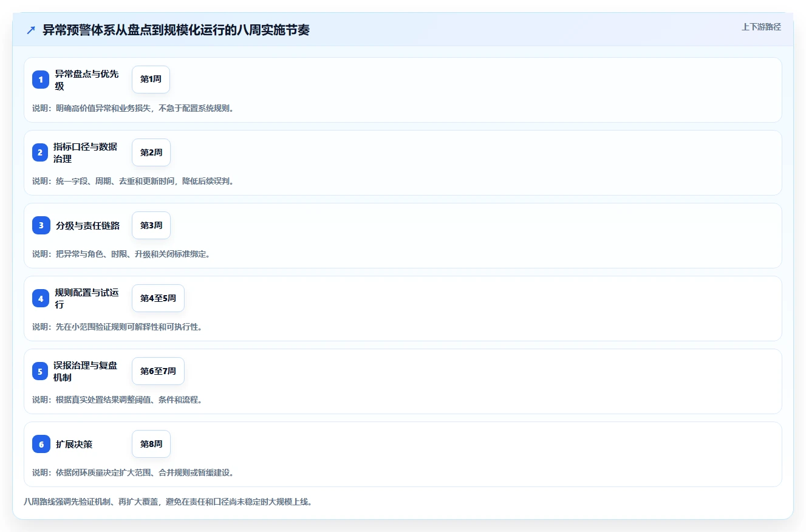Image resolution: width=806 pixels, height=532 pixels.
Task: Click the note 先在小范围验证规则可解释性和可执行性
Action: [129, 327]
